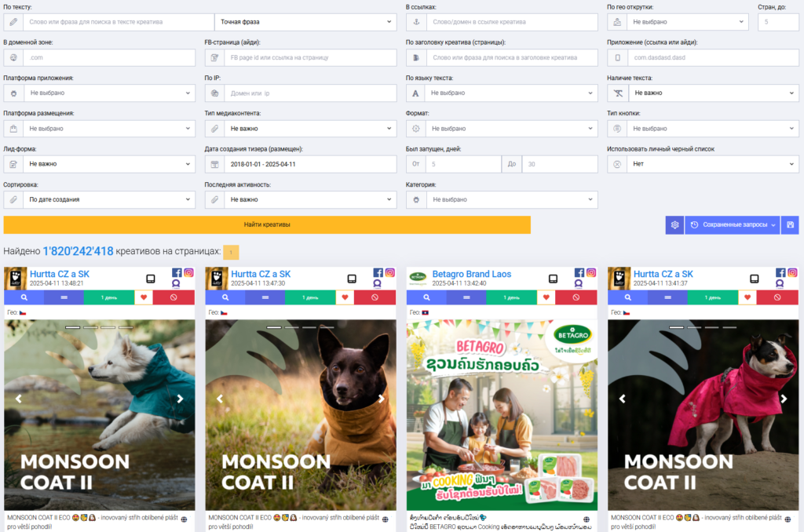The width and height of the screenshot is (804, 532).
Task: Focus the creative headline search field
Action: pyautogui.click(x=512, y=57)
